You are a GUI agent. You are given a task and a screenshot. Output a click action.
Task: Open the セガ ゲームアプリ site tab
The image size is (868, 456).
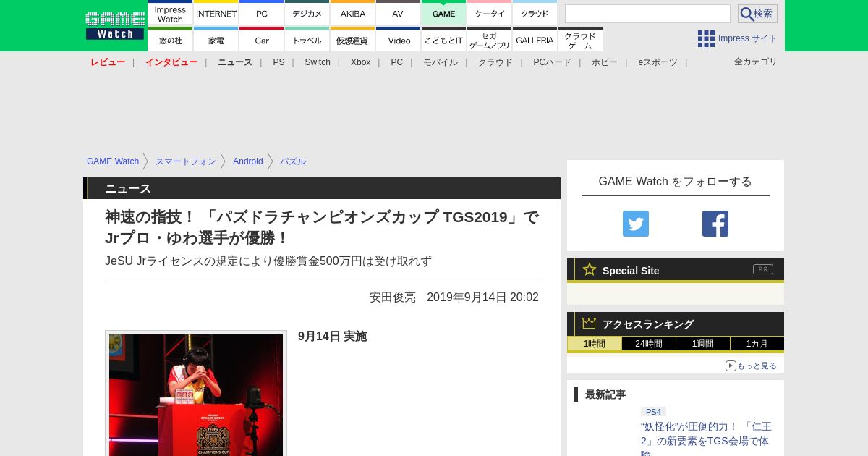(490, 40)
